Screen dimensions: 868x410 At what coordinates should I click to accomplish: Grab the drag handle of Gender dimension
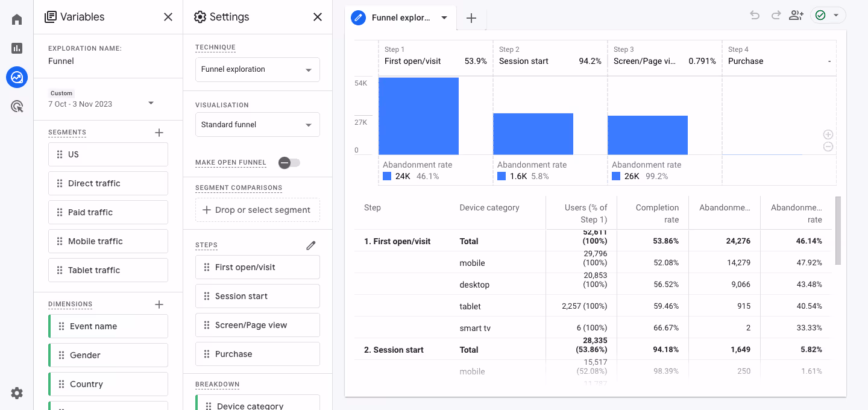coord(61,355)
